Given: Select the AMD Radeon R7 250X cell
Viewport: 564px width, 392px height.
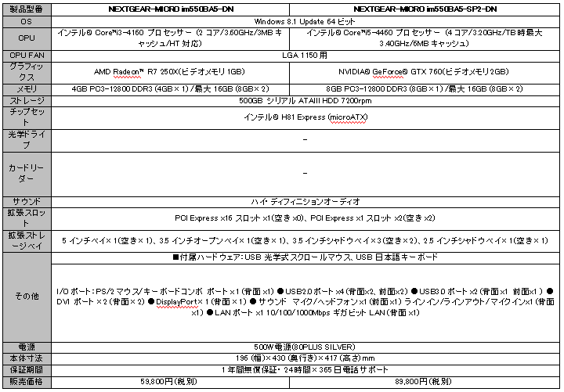Looking at the screenshot, I should [170, 73].
